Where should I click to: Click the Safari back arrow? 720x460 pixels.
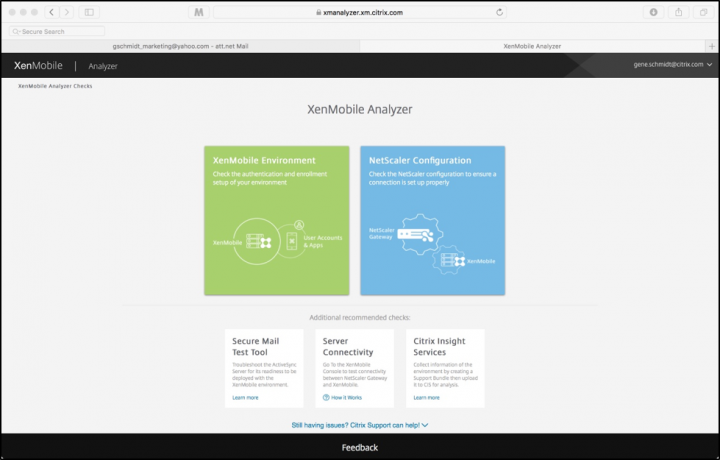51,12
